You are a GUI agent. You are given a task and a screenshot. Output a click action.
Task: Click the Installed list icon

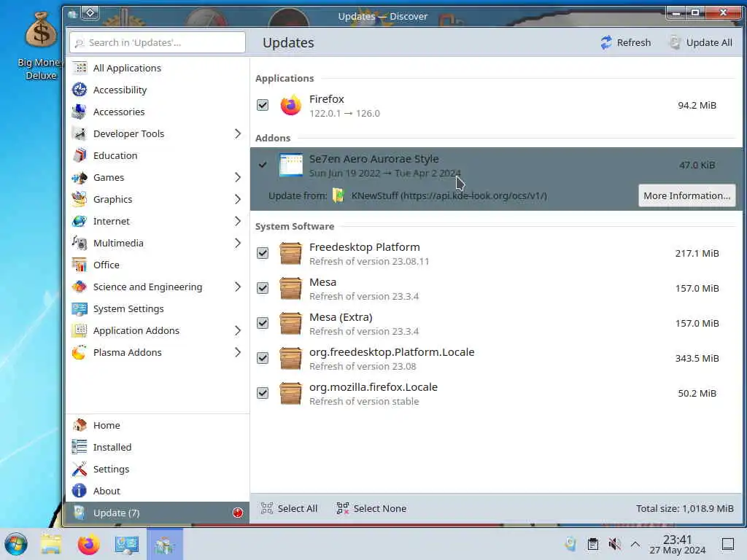80,447
